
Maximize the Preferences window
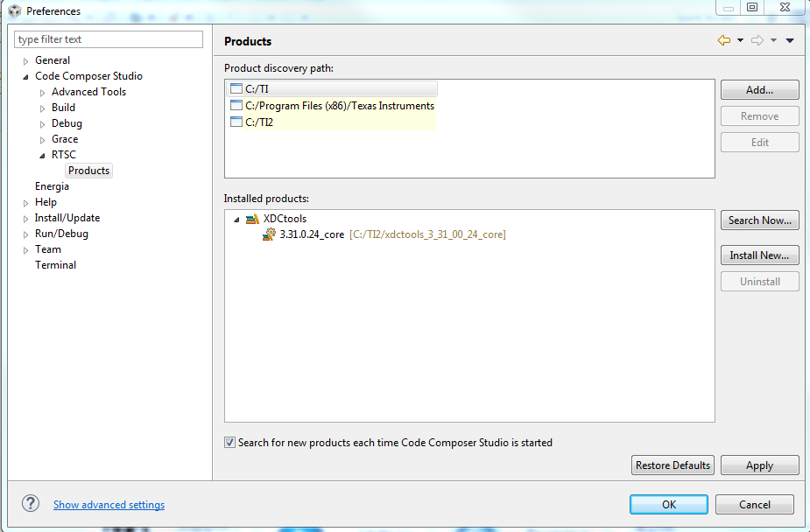(x=753, y=7)
